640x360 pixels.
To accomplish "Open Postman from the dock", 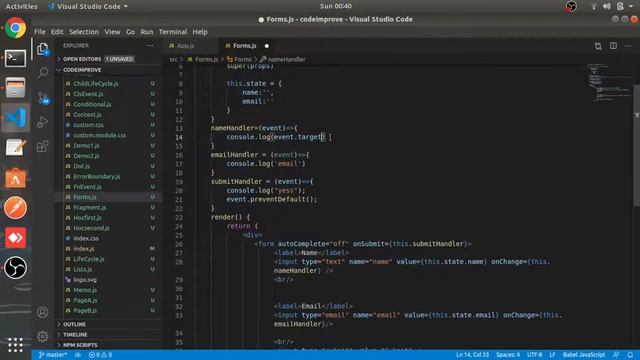I will [x=16, y=208].
